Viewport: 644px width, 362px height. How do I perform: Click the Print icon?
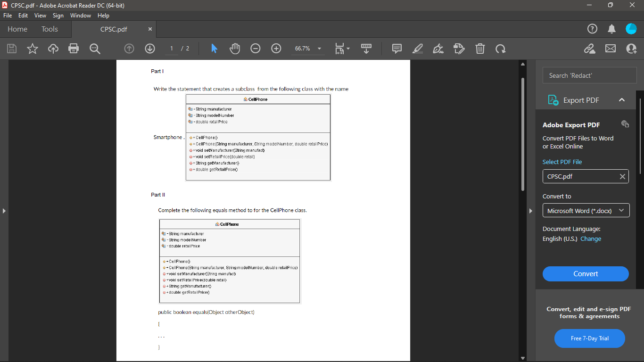pyautogui.click(x=74, y=49)
